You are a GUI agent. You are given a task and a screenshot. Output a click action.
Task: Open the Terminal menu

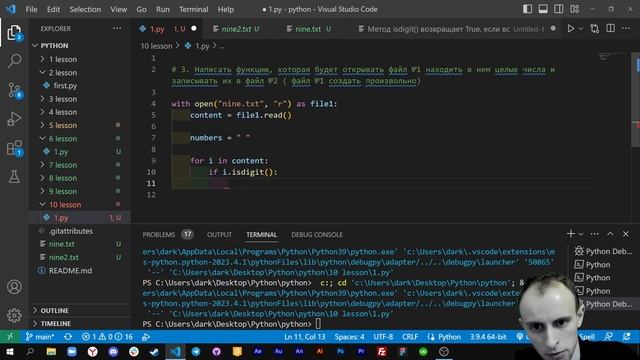[193, 9]
